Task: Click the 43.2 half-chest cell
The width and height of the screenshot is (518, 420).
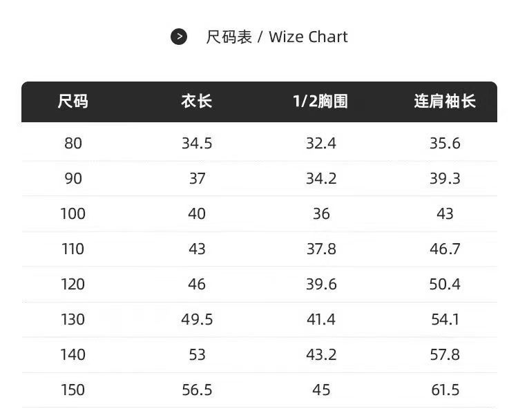Action: click(x=321, y=355)
